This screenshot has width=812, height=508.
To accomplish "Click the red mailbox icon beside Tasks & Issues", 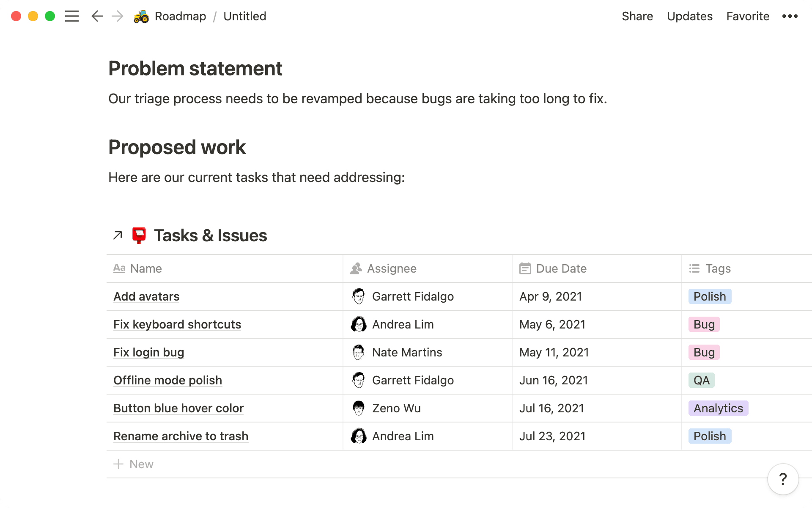I will [x=139, y=235].
